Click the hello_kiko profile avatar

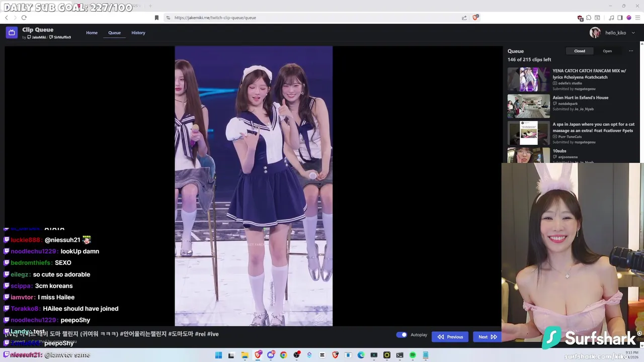(x=595, y=33)
